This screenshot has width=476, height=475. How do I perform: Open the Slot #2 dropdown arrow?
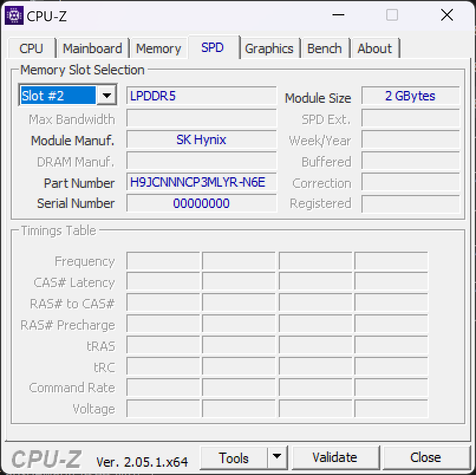pos(106,95)
